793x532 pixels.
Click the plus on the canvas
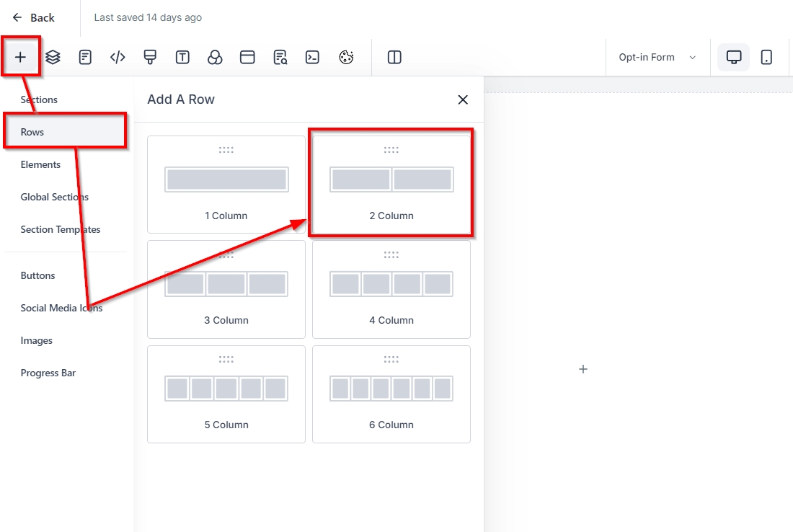tap(583, 369)
